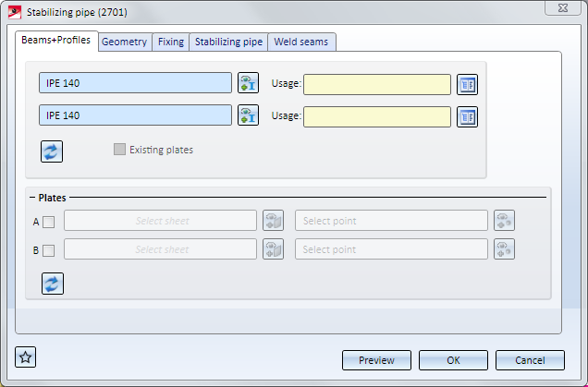Open the usage catalogue icon on second row
This screenshot has height=387, width=588.
(x=467, y=115)
